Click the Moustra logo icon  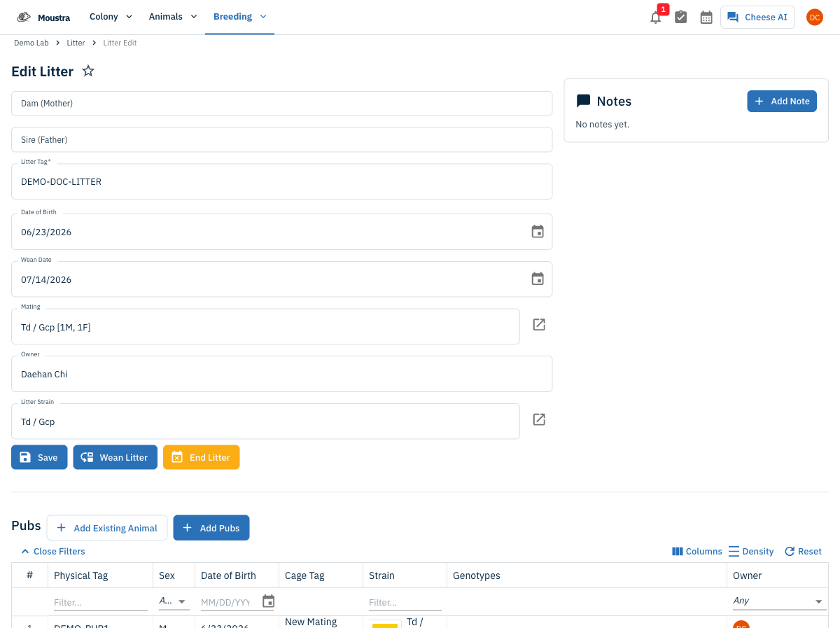coord(24,17)
